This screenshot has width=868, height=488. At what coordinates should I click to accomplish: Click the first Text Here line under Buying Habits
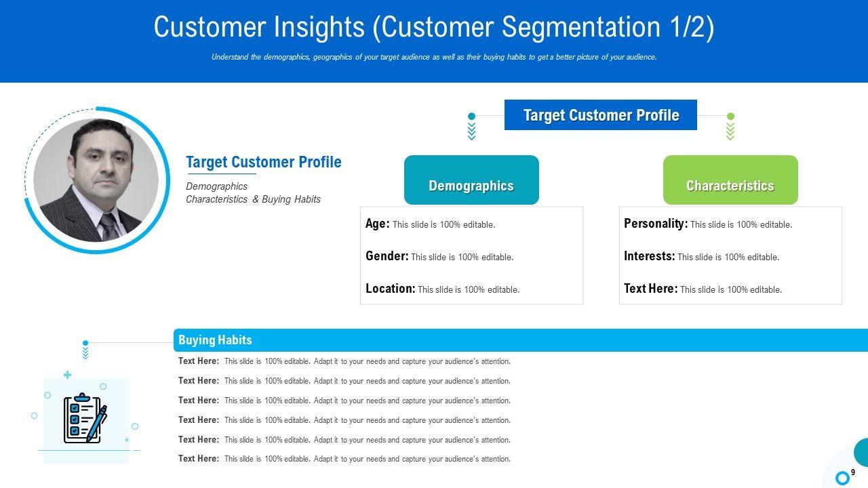point(344,361)
